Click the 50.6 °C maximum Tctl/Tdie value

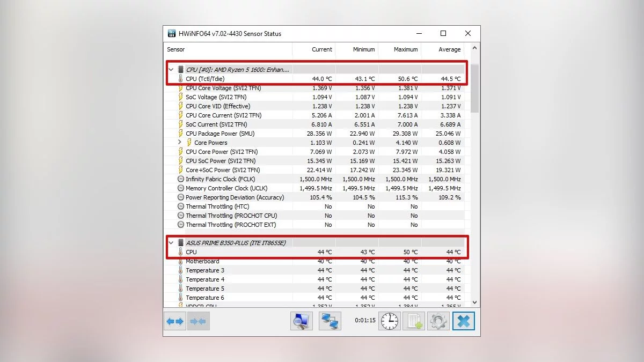407,79
